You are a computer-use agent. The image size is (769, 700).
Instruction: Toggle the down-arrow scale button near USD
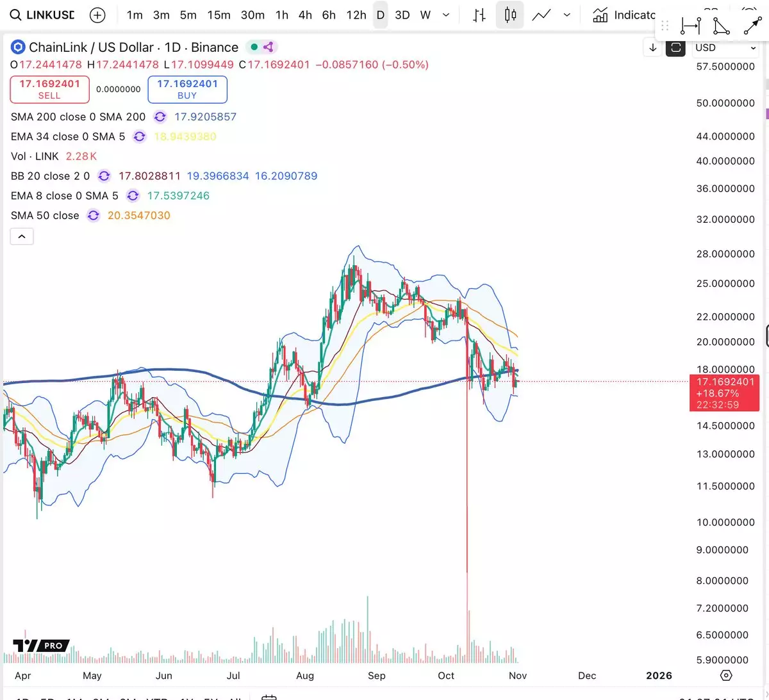point(652,48)
